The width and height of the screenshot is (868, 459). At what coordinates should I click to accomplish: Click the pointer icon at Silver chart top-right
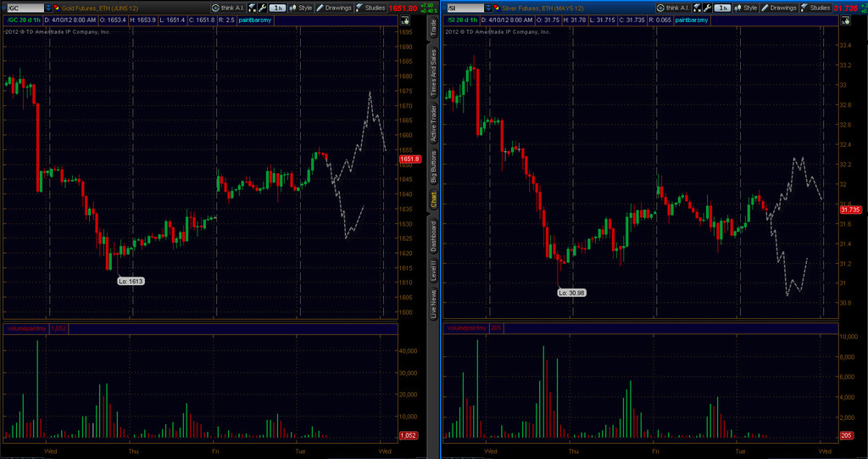coord(845,20)
